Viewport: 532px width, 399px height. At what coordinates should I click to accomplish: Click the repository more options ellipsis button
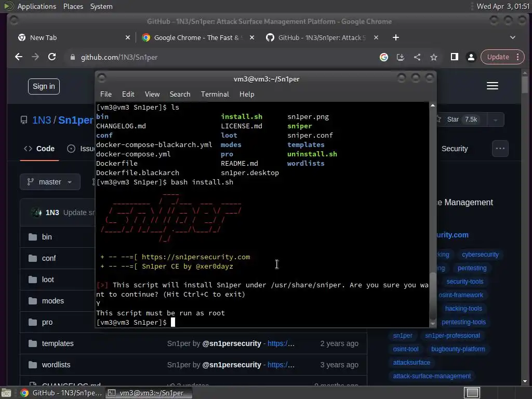point(500,149)
